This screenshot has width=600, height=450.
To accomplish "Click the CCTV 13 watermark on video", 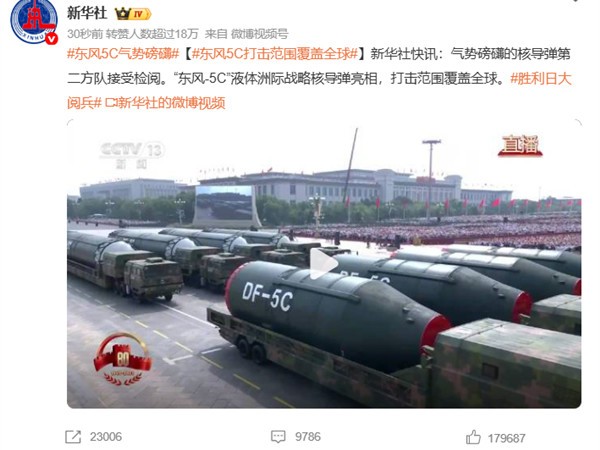I will click(132, 155).
